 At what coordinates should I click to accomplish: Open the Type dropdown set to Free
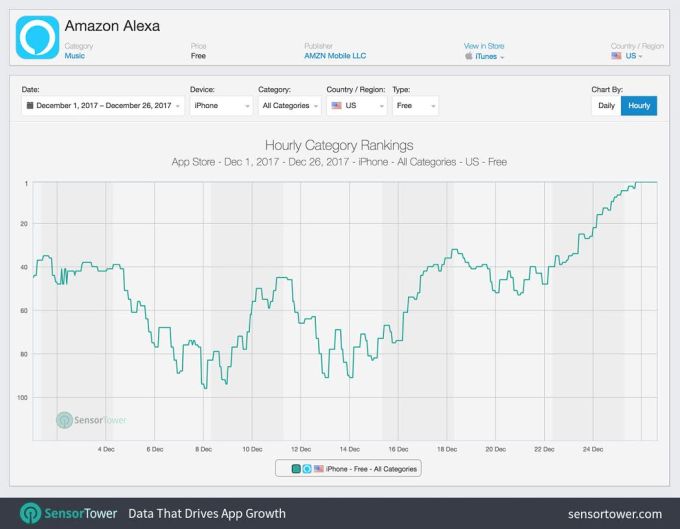414,105
